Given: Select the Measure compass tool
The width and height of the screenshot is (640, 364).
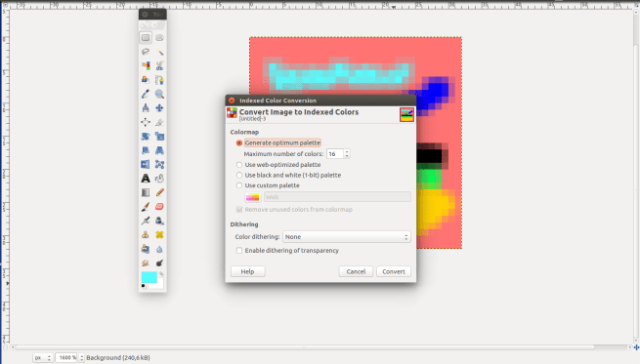Looking at the screenshot, I should pyautogui.click(x=146, y=108).
